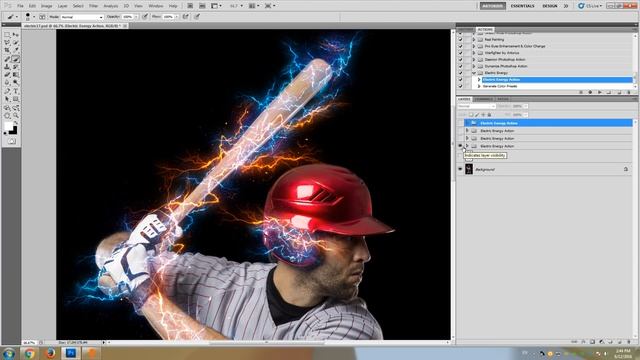Open the Image menu
Image resolution: width=640 pixels, height=360 pixels.
tap(47, 6)
